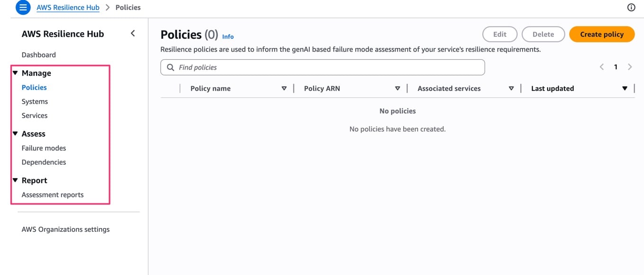The width and height of the screenshot is (644, 275).
Task: Open Services in the sidebar
Action: (35, 115)
